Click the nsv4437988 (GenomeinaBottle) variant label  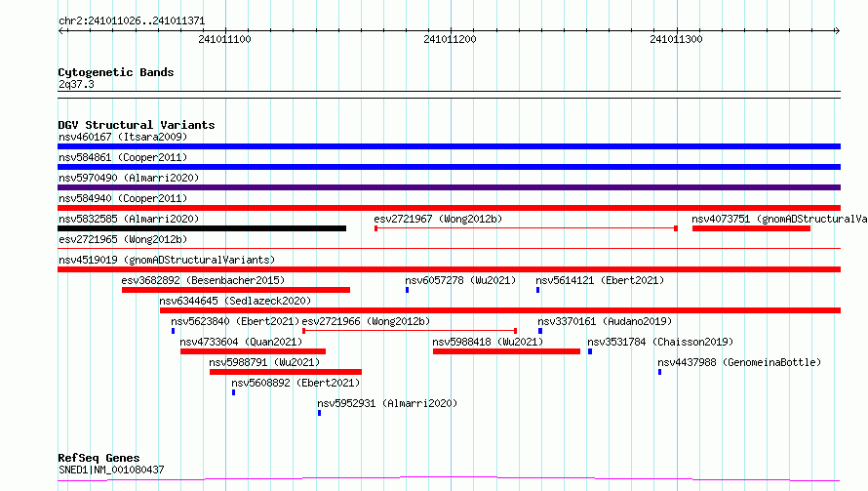coord(739,362)
